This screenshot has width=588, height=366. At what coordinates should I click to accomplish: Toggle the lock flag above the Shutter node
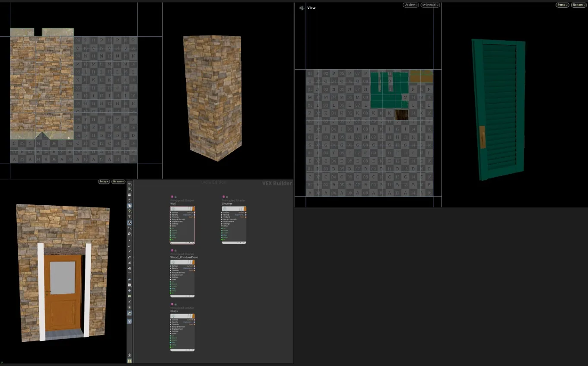pos(227,197)
